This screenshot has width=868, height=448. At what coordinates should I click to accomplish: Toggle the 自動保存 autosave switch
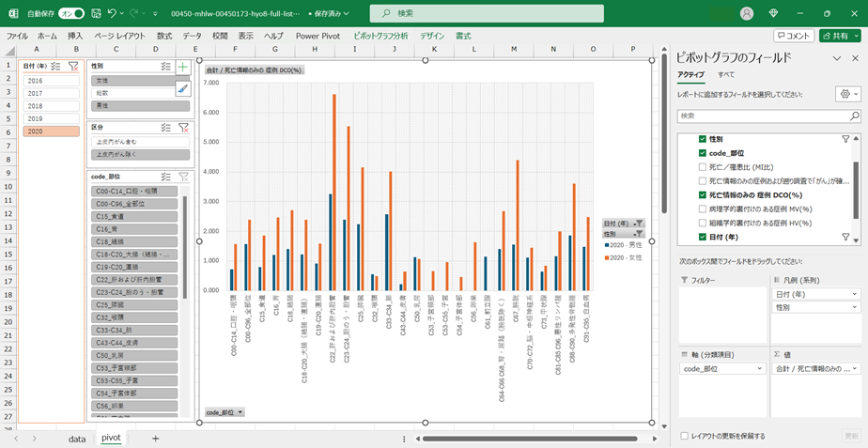tap(71, 13)
